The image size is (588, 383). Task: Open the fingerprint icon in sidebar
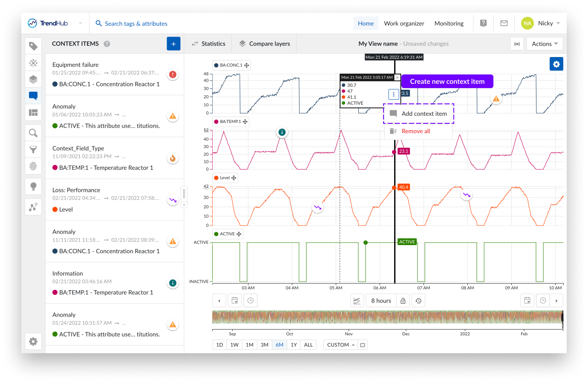point(33,166)
